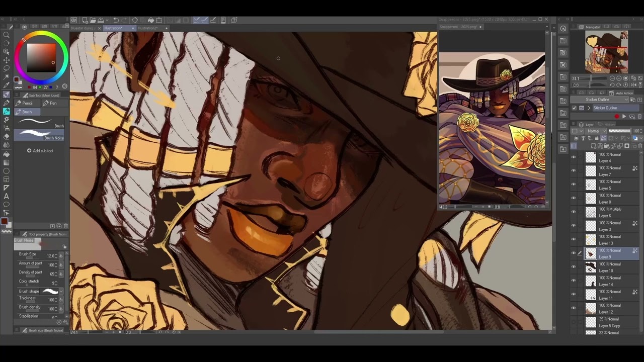
Task: Click the main foreground color swatch
Action: coord(5,221)
